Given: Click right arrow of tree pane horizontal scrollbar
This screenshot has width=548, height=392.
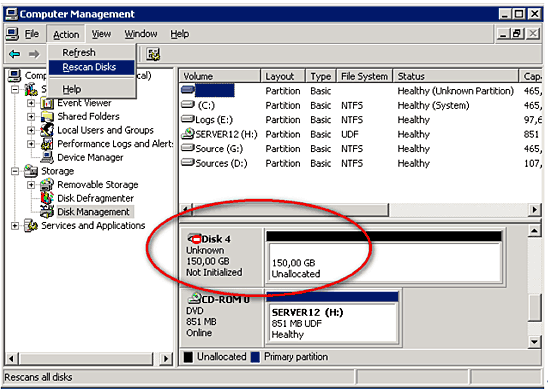Looking at the screenshot, I should click(166, 358).
